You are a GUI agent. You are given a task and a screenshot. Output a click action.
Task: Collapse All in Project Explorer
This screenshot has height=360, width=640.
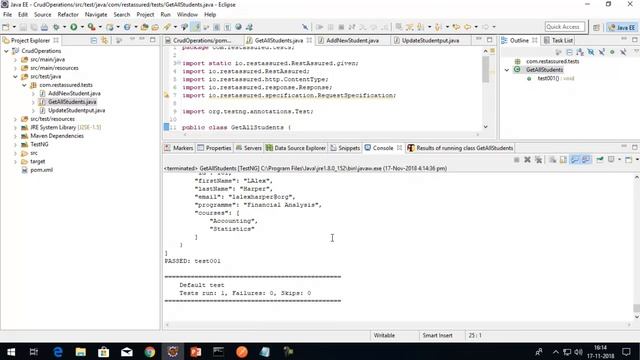(93, 40)
